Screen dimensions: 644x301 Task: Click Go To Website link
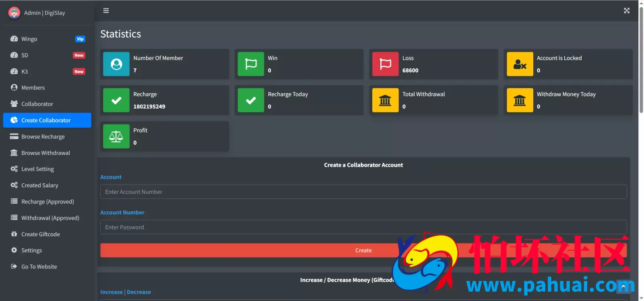(47, 266)
